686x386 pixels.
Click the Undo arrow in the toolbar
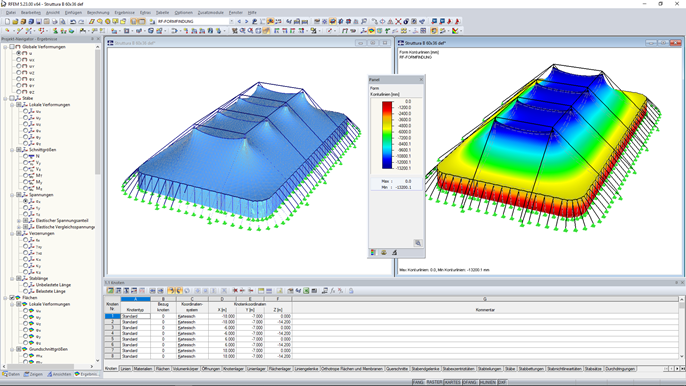coord(73,21)
